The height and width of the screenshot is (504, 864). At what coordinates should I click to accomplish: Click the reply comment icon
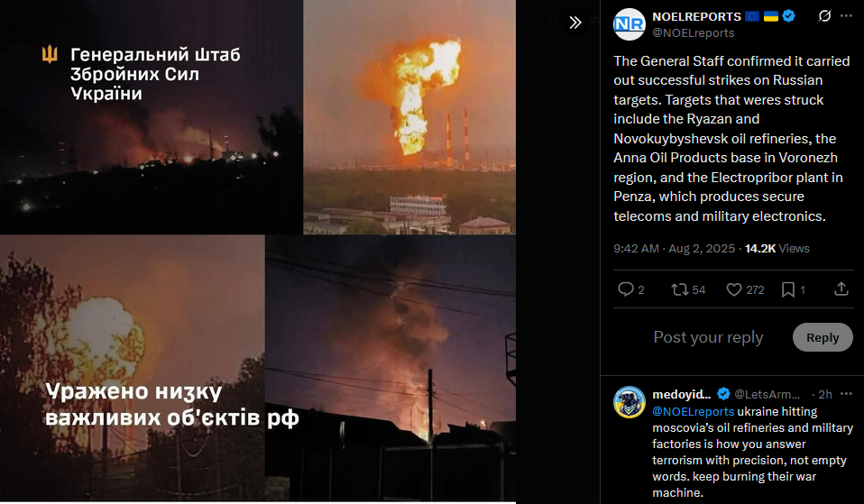pyautogui.click(x=626, y=289)
